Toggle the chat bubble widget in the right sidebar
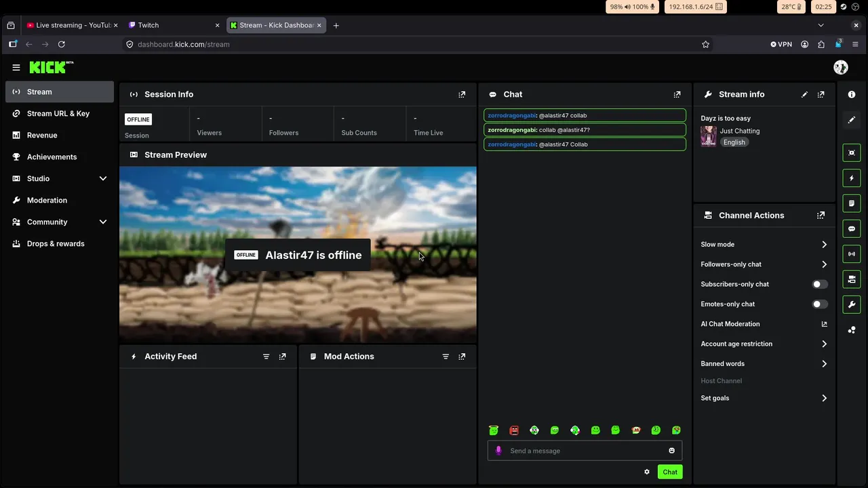The width and height of the screenshot is (868, 488). pyautogui.click(x=852, y=228)
